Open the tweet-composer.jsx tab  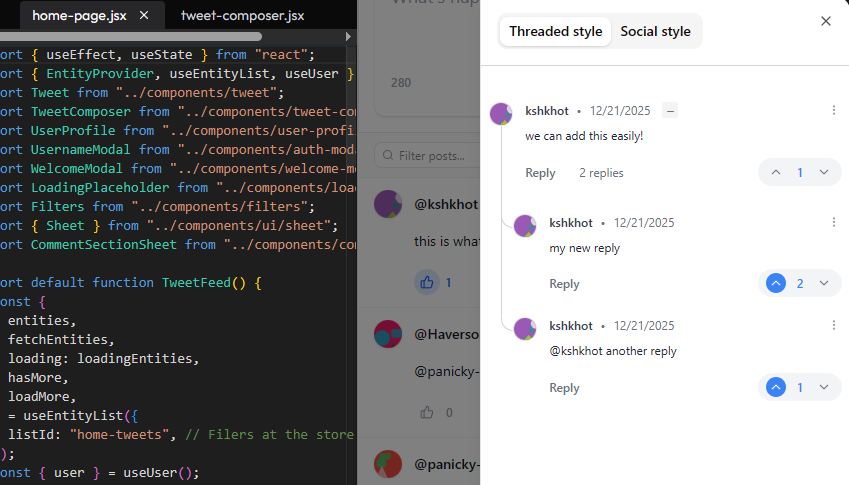tap(242, 16)
